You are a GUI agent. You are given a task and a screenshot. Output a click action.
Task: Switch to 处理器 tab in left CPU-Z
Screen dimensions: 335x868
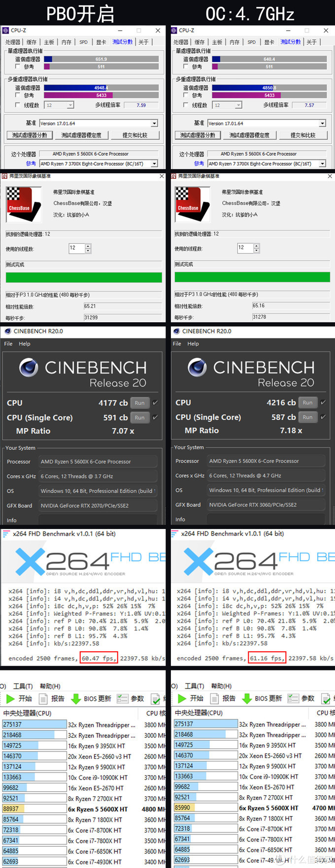coord(13,42)
